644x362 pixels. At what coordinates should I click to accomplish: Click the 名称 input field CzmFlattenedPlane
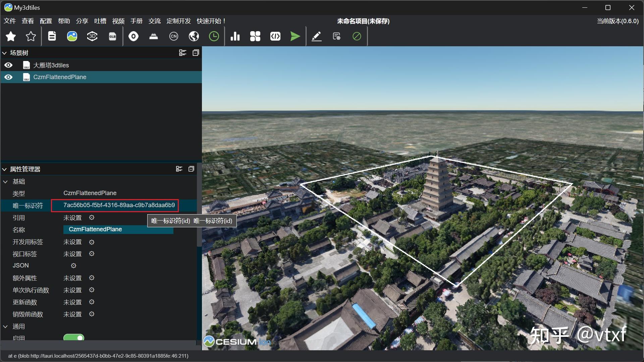[118, 229]
